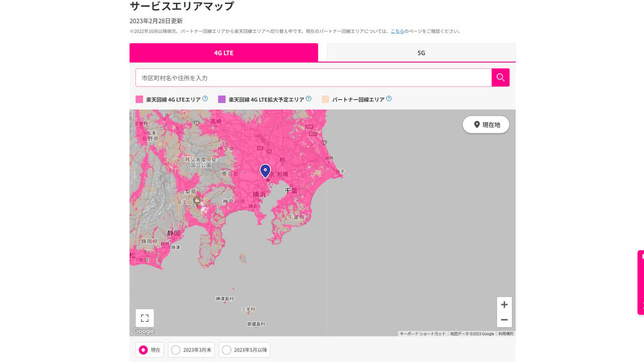Zoom in on the map with plus control
The width and height of the screenshot is (644, 362).
coord(504,304)
